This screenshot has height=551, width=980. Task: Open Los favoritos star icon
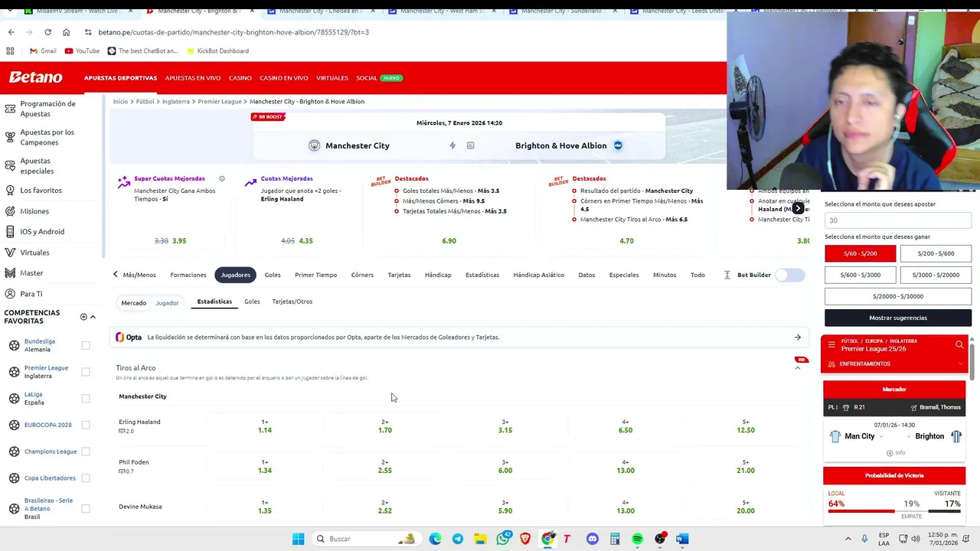click(x=10, y=190)
